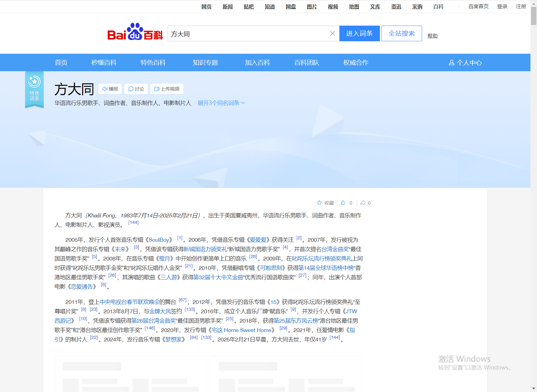Click the 注册 register link
Screen dimensions: 537x392
tap(521, 7)
